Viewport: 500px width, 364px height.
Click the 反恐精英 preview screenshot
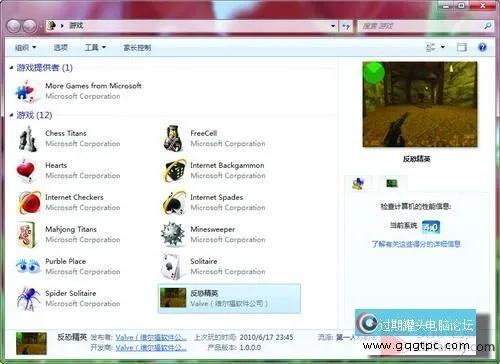(420, 104)
